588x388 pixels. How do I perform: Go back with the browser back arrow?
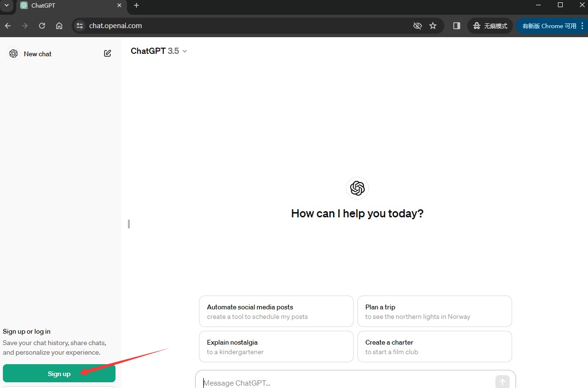click(x=8, y=26)
